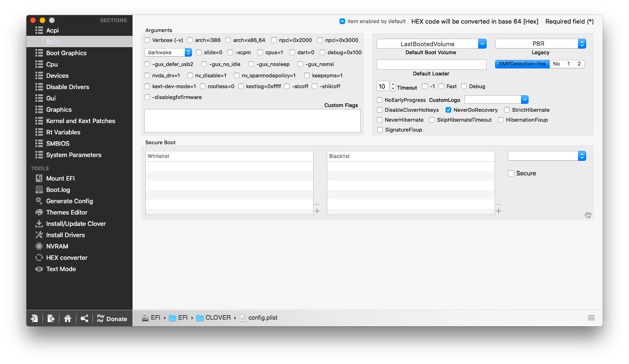Enable the Secure checkbox
Image resolution: width=629 pixels, height=364 pixels.
(x=511, y=173)
